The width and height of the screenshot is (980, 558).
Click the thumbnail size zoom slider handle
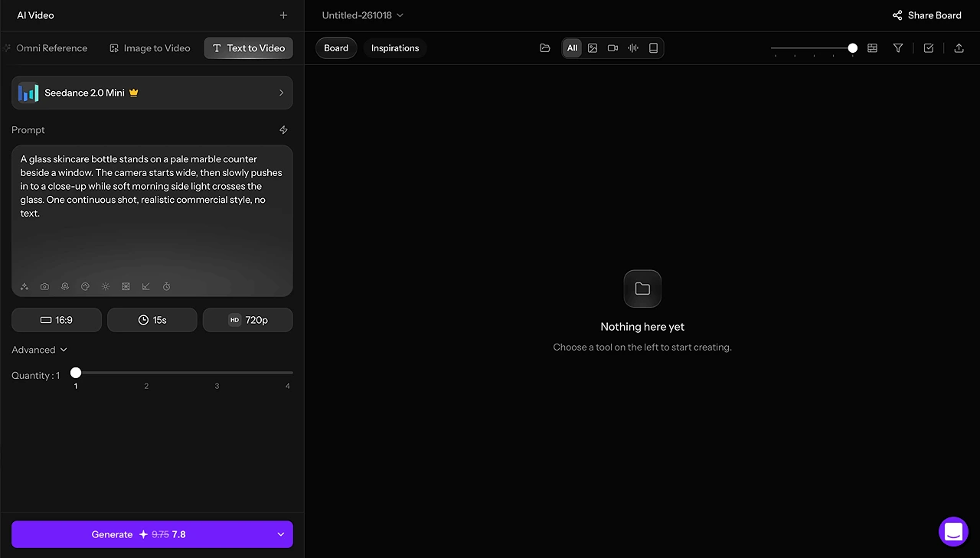click(853, 48)
